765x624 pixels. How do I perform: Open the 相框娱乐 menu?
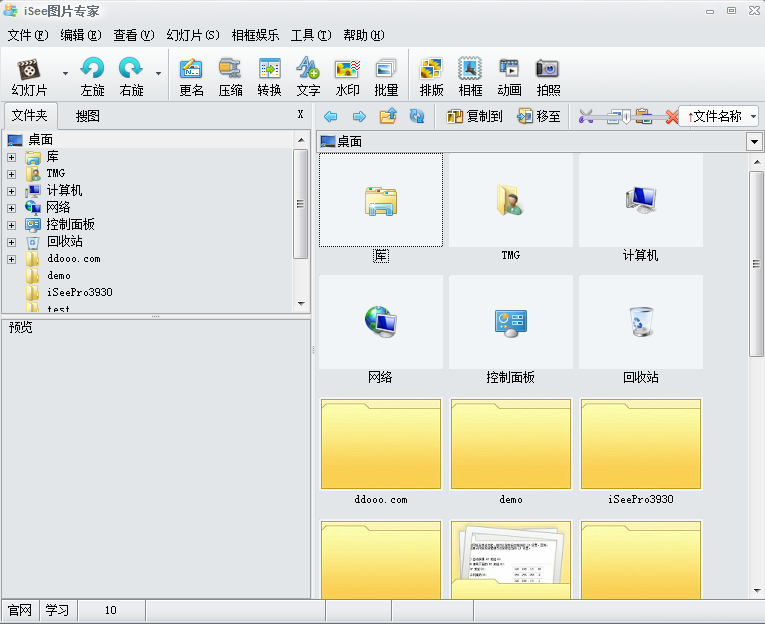pyautogui.click(x=255, y=35)
